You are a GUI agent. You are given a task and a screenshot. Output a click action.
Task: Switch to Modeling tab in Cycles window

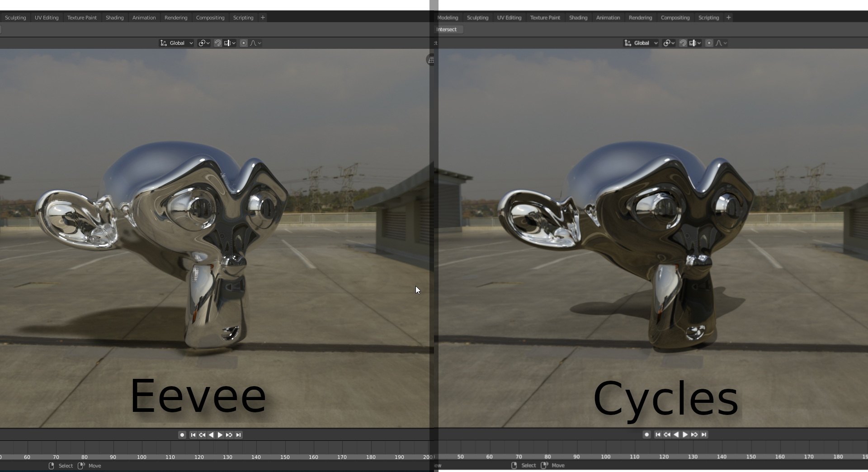448,18
